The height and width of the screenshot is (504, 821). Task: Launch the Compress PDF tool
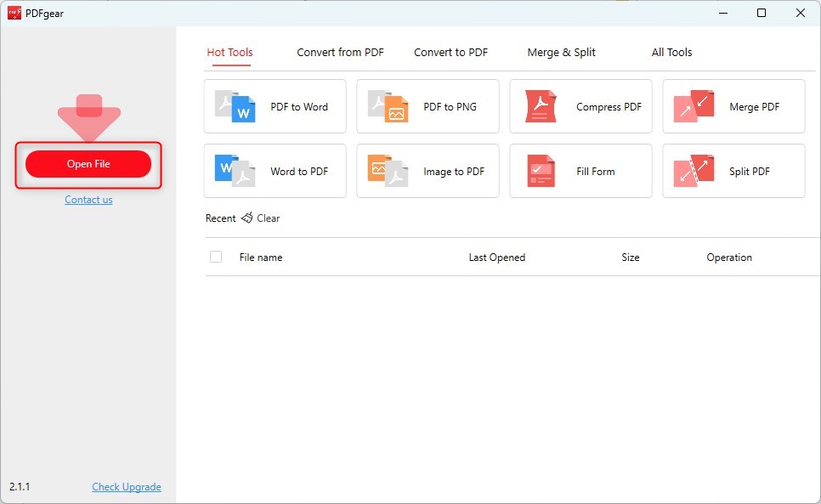coord(580,105)
